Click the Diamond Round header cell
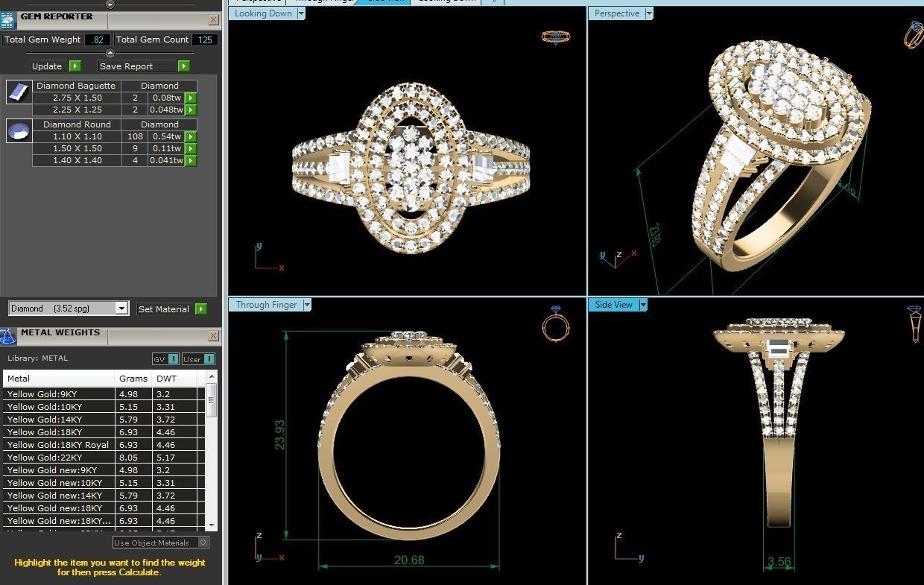The height and width of the screenshot is (585, 924). [x=76, y=124]
